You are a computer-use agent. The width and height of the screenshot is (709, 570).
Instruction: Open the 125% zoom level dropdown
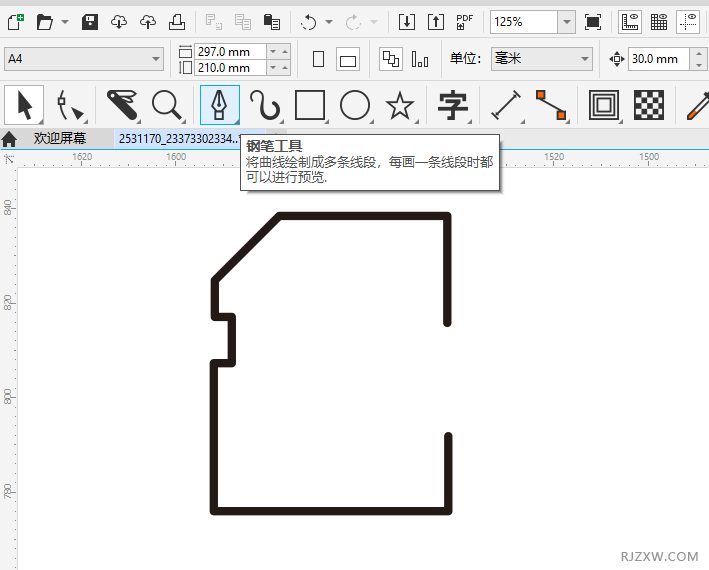tap(567, 22)
